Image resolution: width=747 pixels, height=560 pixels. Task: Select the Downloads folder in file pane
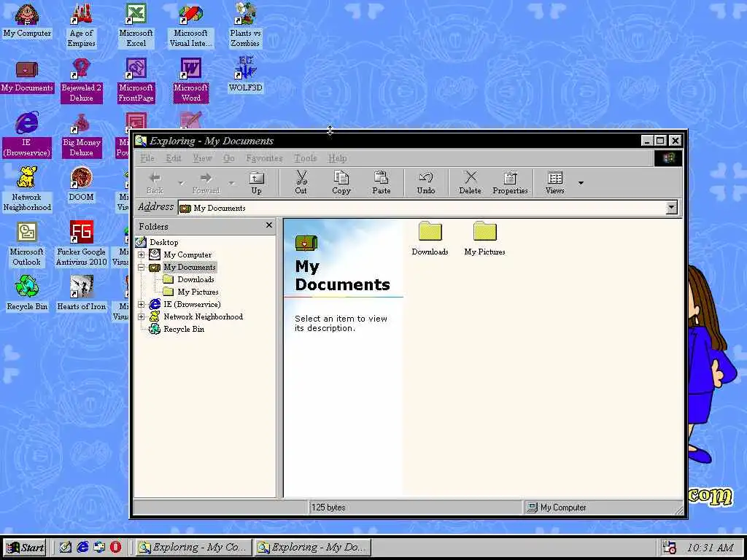click(x=430, y=239)
